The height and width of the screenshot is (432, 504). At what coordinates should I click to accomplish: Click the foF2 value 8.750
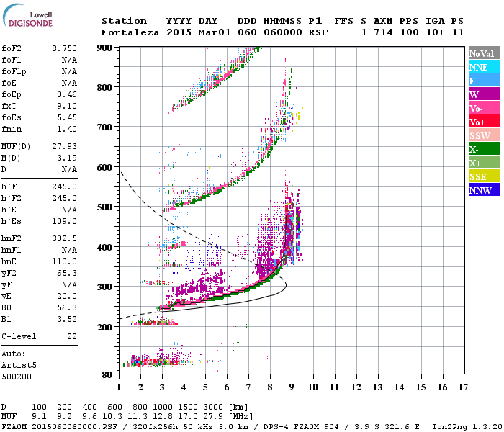[65, 48]
